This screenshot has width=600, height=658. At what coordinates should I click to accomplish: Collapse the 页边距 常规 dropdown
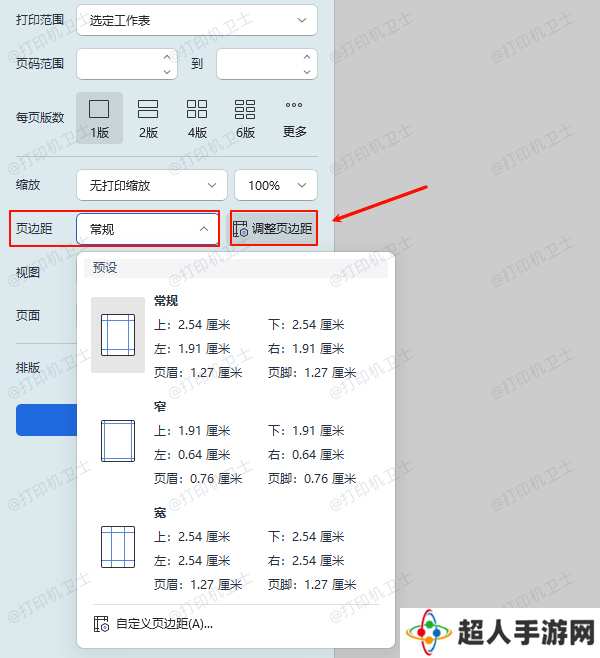148,229
